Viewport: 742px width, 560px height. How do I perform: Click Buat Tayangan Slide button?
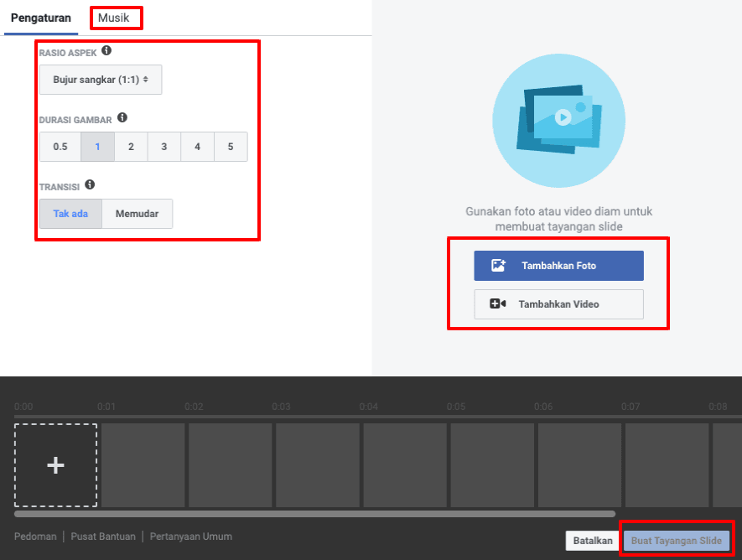pyautogui.click(x=676, y=541)
